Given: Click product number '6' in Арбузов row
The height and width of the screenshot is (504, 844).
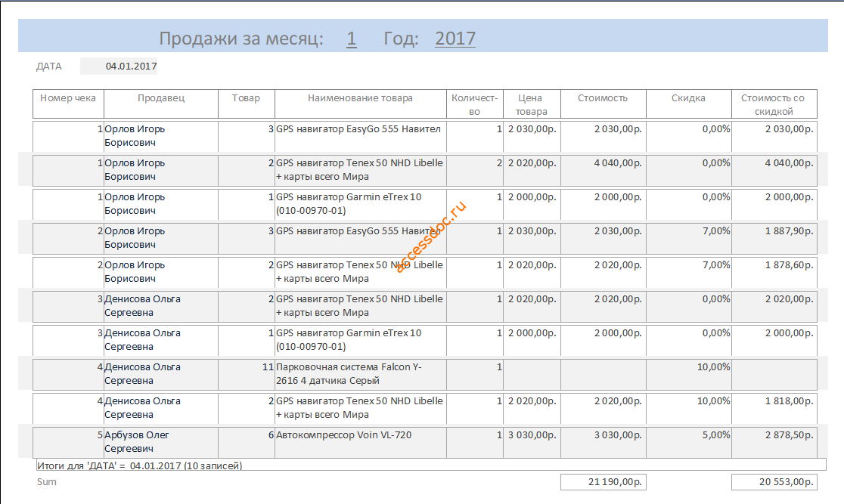Looking at the screenshot, I should tap(246, 442).
